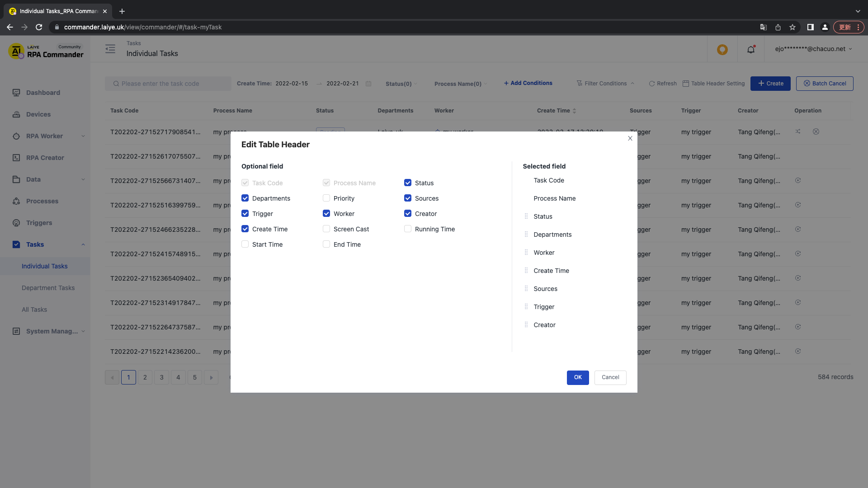Select All Tasks in the sidebar
Image resolution: width=868 pixels, height=488 pixels.
[34, 310]
